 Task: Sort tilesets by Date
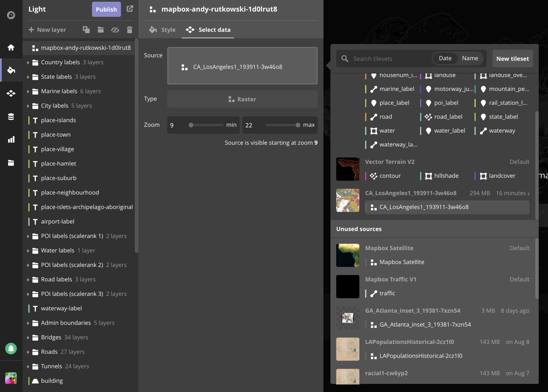445,58
